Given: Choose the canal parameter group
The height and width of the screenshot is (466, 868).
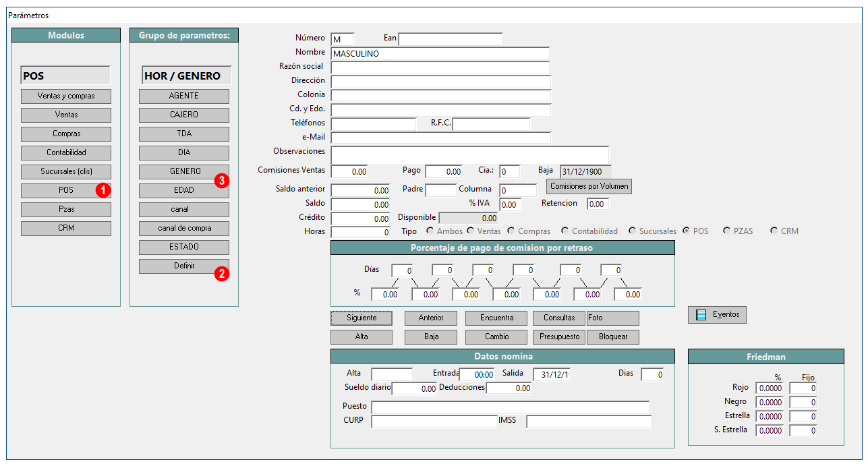Looking at the screenshot, I should [x=184, y=209].
